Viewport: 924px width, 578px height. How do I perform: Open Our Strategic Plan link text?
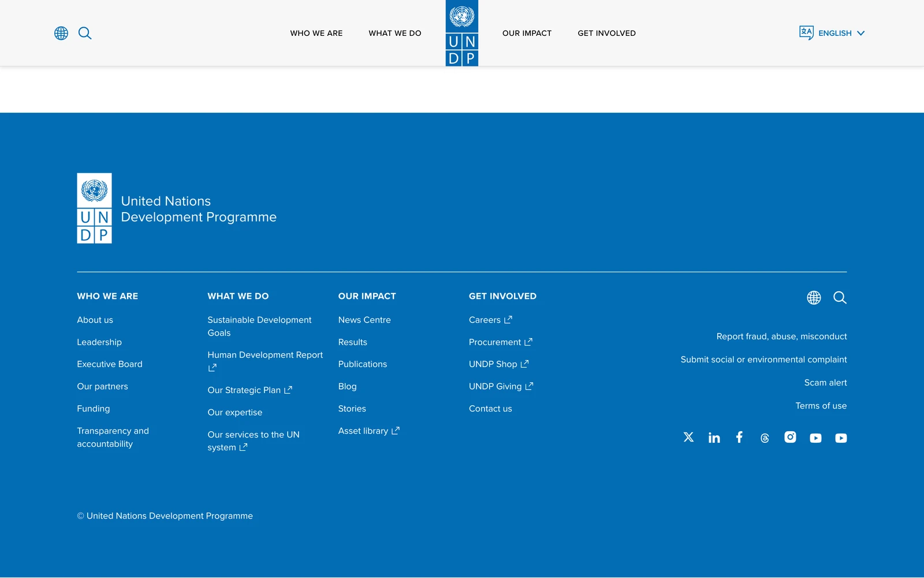[x=244, y=390]
